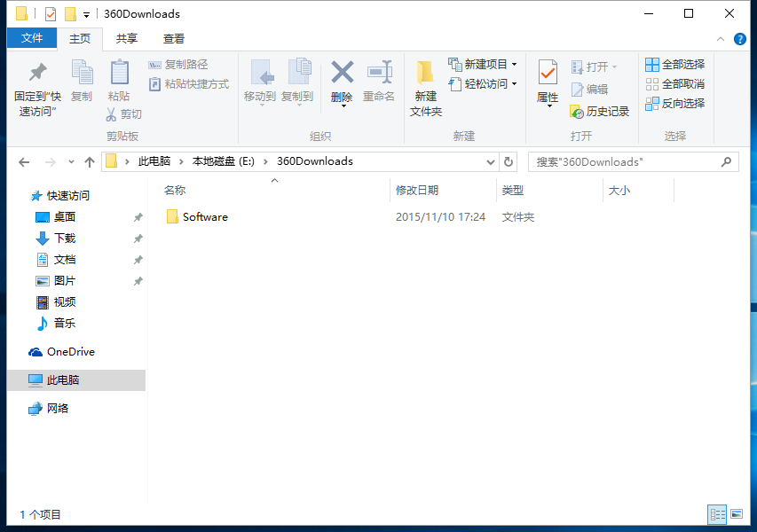This screenshot has height=532, width=757.
Task: Open 视频 in the navigation pane
Action: coord(56,302)
